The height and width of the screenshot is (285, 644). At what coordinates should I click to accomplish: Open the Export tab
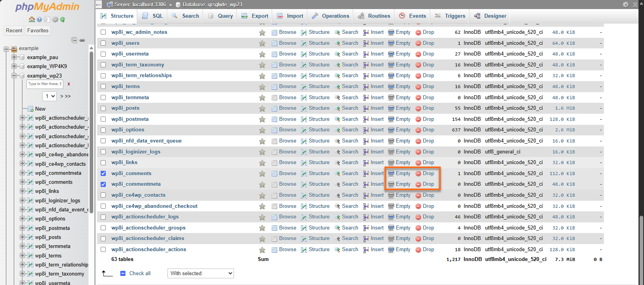coord(255,16)
